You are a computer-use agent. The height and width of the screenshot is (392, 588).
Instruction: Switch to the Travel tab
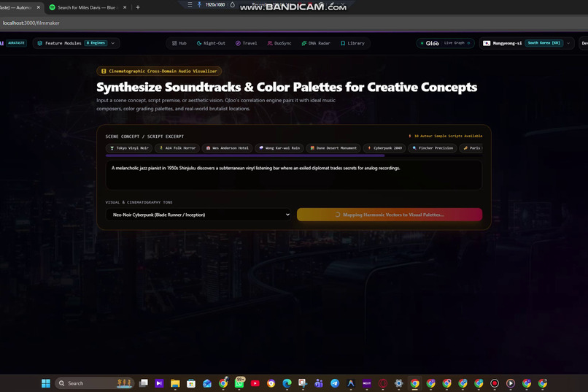(247, 43)
